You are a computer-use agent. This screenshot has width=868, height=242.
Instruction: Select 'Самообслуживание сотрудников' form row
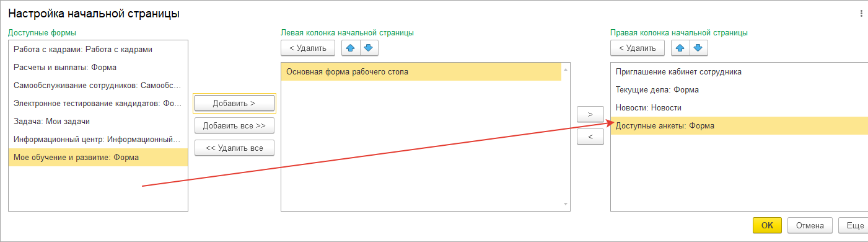[x=98, y=85]
